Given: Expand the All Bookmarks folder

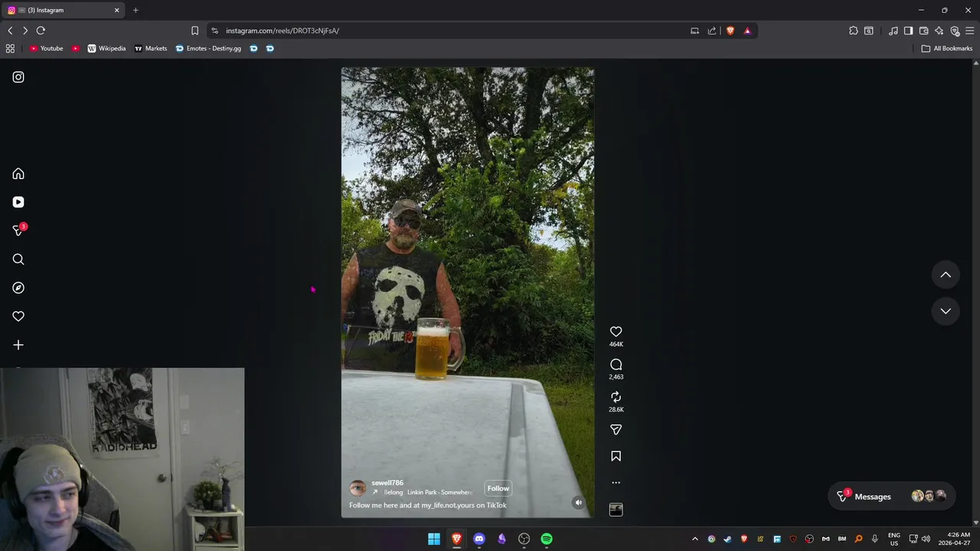Looking at the screenshot, I should coord(947,48).
